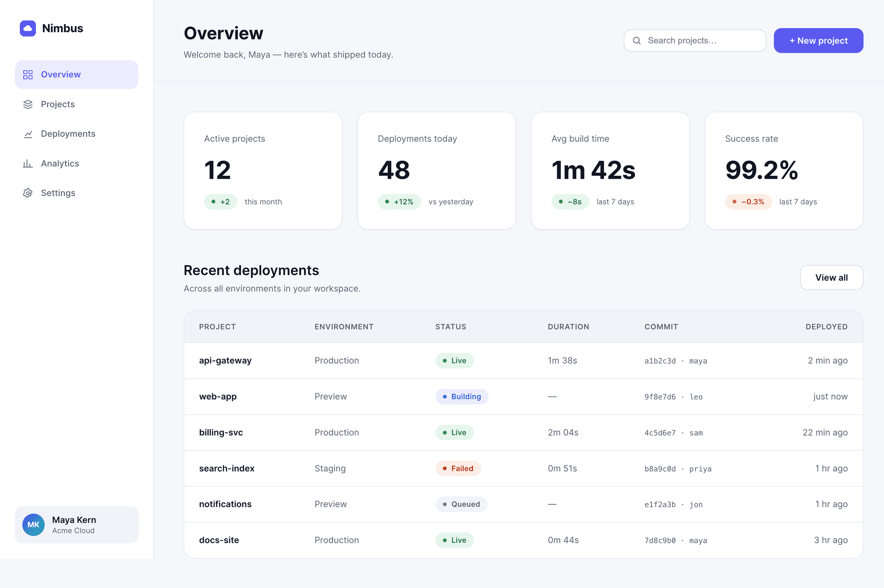Viewport: 884px width, 588px height.
Task: Open the Avg build time card
Action: pos(610,171)
